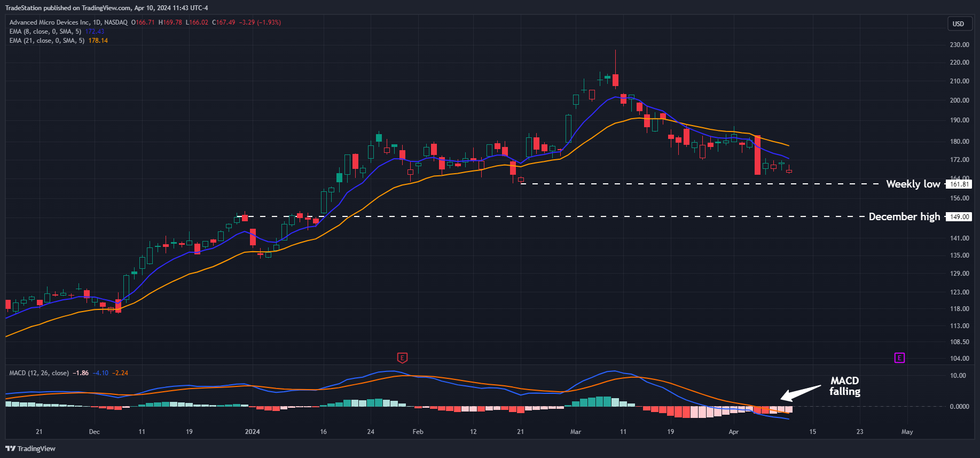This screenshot has width=980, height=458.
Task: Click the EMA 21 value 178.14
Action: pyautogui.click(x=98, y=41)
